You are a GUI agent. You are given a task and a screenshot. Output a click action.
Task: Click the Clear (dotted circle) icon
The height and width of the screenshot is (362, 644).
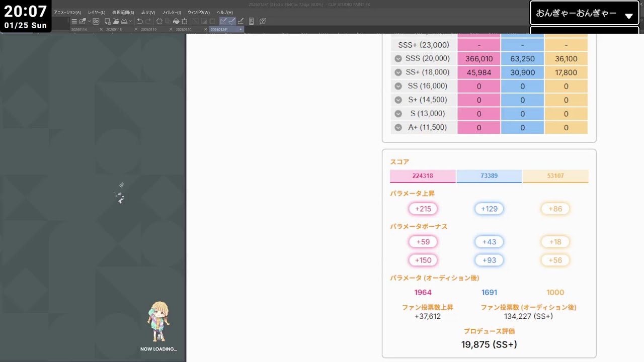tap(159, 21)
